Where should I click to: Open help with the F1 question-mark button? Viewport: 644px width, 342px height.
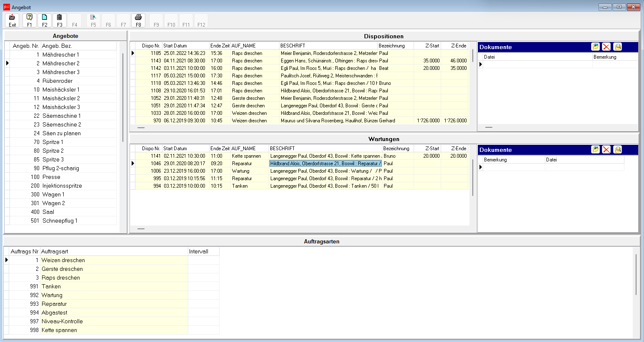click(x=30, y=20)
